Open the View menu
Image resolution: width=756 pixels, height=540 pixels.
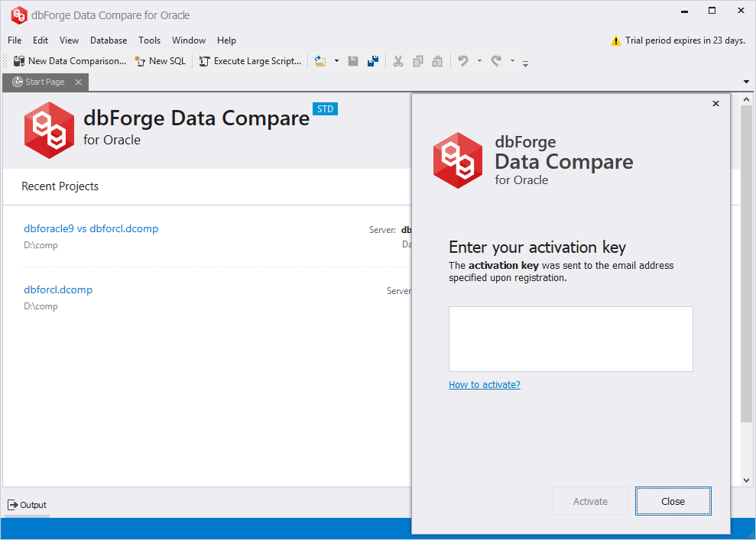[69, 40]
